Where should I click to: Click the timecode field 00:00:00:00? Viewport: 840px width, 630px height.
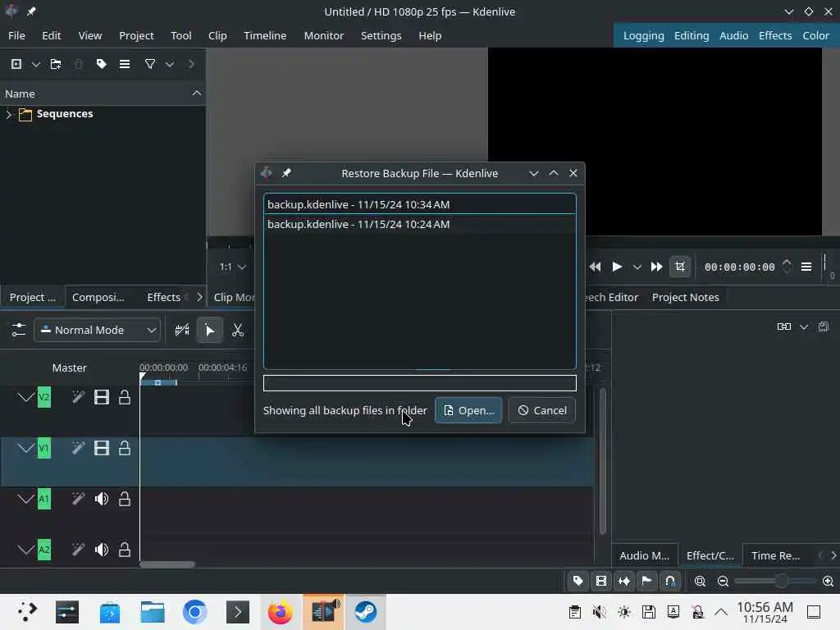coord(739,267)
